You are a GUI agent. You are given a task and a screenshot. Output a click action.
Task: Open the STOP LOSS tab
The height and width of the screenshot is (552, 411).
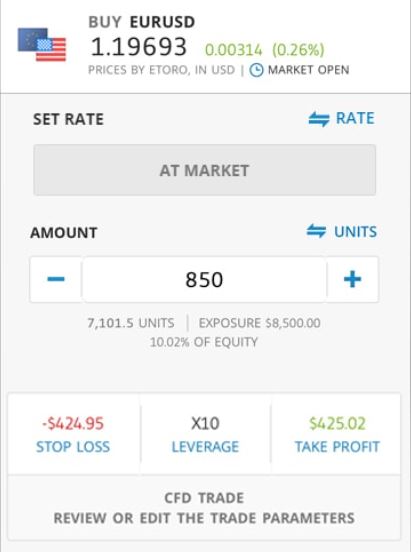point(73,447)
